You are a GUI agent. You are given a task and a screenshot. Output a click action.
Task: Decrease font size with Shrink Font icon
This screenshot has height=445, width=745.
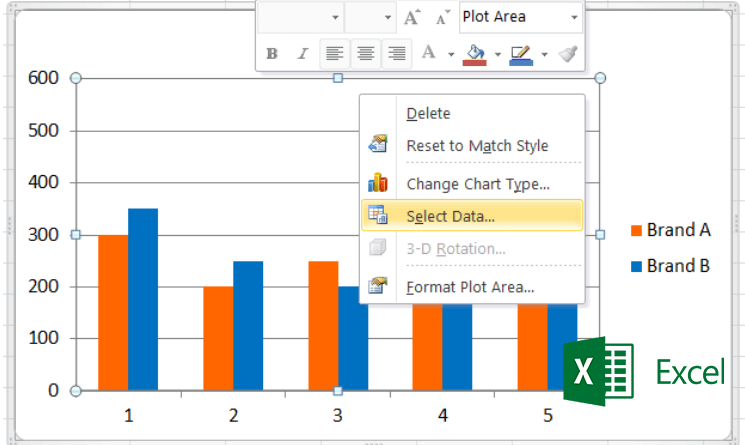tap(442, 17)
